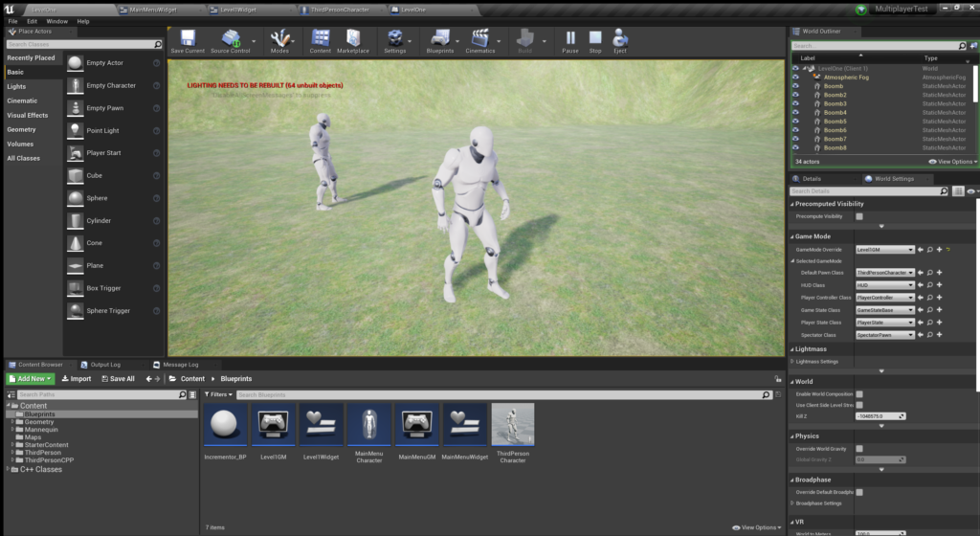Open the Default Pawn Class dropdown
This screenshot has width=980, height=536.
coord(885,273)
